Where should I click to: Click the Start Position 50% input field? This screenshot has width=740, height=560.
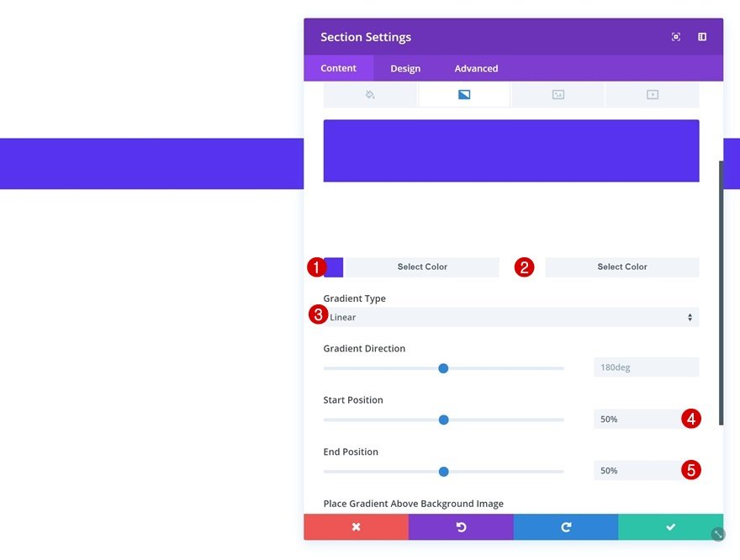click(x=646, y=419)
